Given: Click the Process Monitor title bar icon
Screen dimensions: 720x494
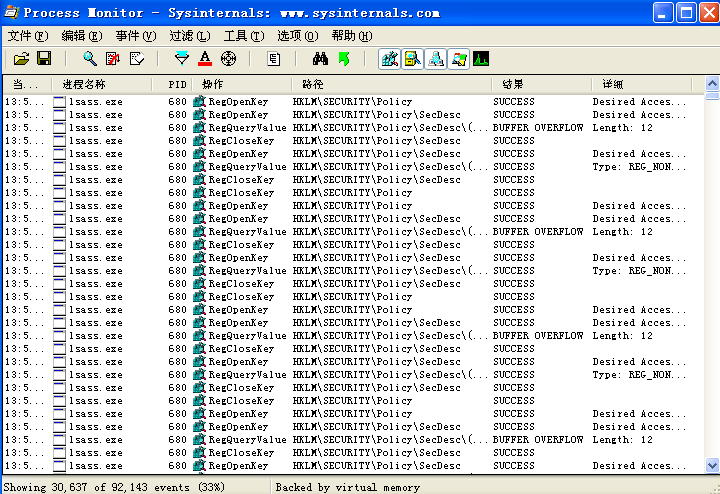Looking at the screenshot, I should click(x=11, y=12).
